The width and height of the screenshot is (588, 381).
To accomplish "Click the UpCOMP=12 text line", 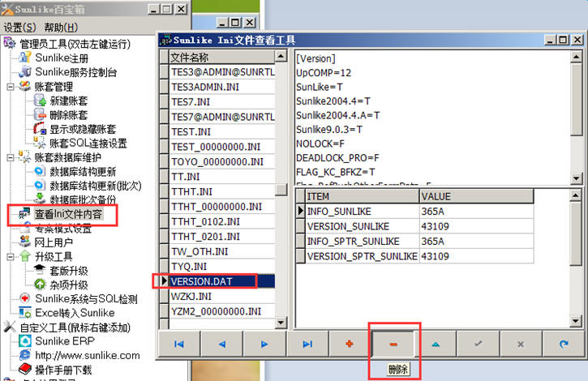I will tap(324, 73).
